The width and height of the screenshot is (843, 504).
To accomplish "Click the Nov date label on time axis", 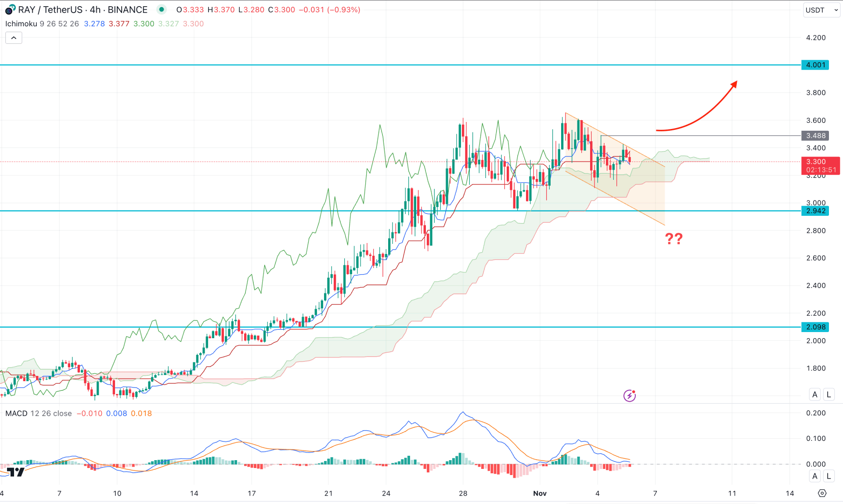I will tap(540, 493).
